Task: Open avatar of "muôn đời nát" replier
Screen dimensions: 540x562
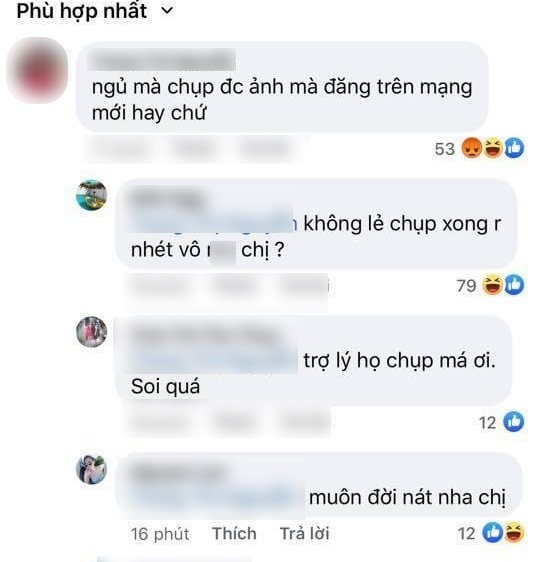Action: click(x=91, y=469)
